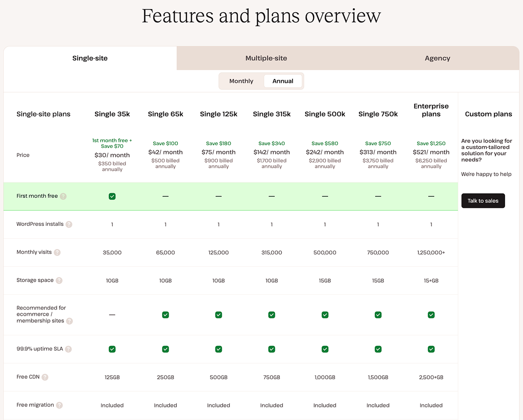The height and width of the screenshot is (420, 523).
Task: Click the $30/ month price
Action: pyautogui.click(x=112, y=155)
